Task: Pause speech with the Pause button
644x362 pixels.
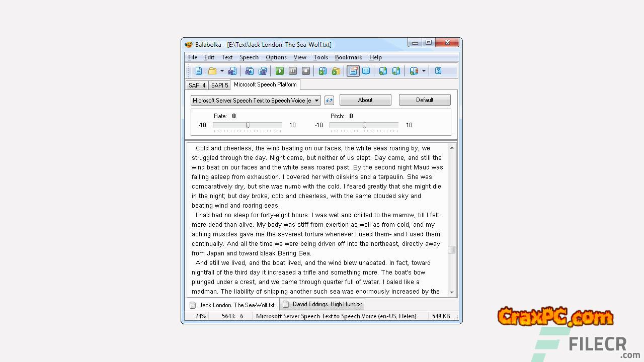Action: [293, 71]
